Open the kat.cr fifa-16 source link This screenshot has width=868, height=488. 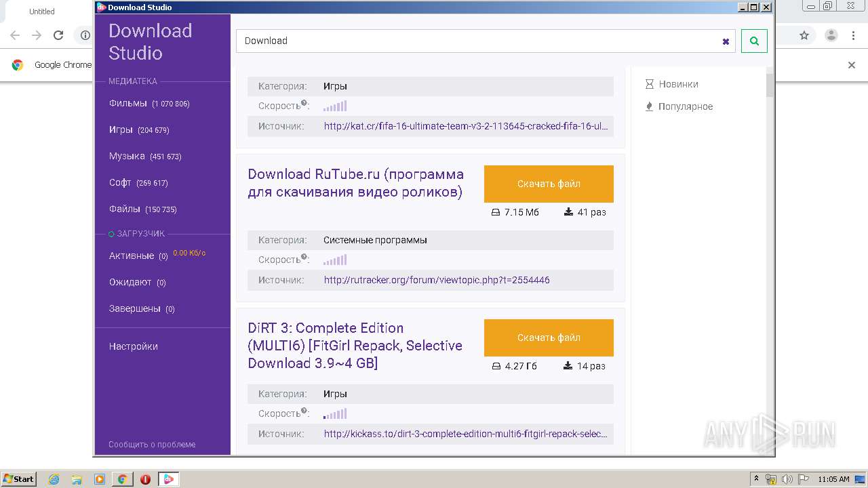pos(466,126)
